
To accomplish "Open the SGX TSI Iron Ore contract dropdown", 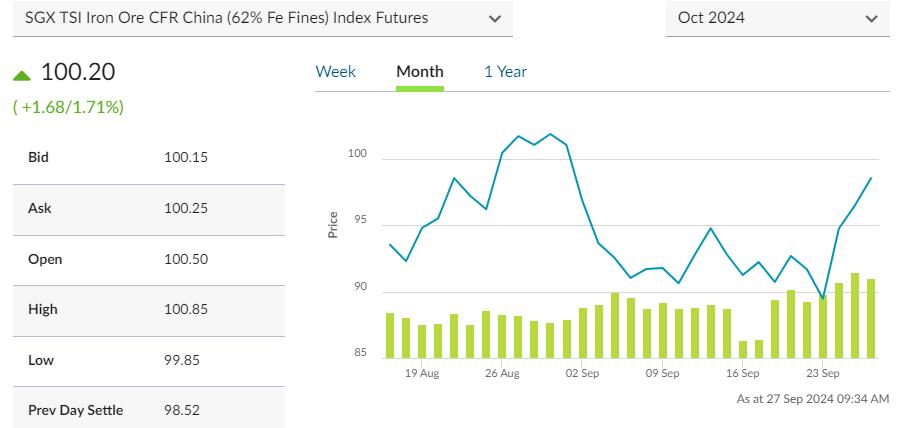I will 262,18.
